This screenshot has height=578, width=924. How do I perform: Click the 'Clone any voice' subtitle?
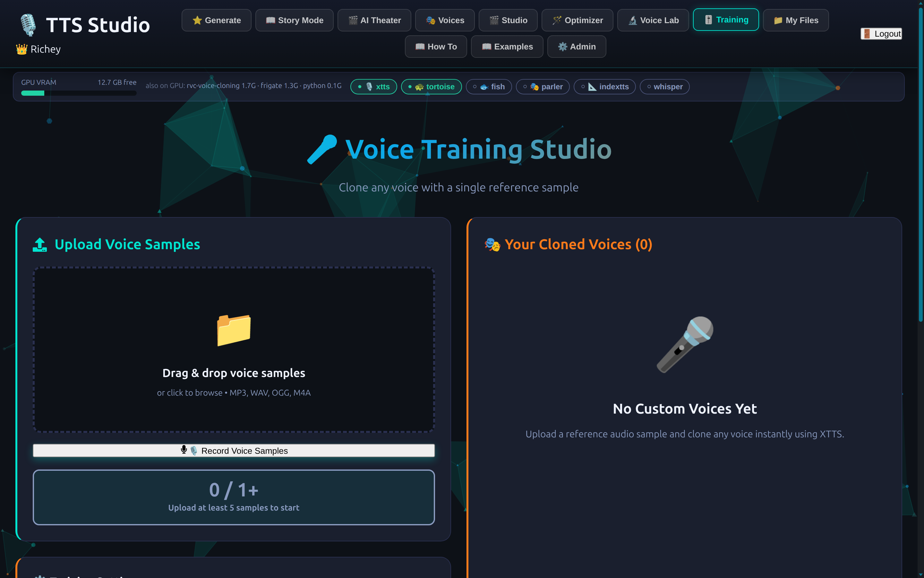coord(458,188)
